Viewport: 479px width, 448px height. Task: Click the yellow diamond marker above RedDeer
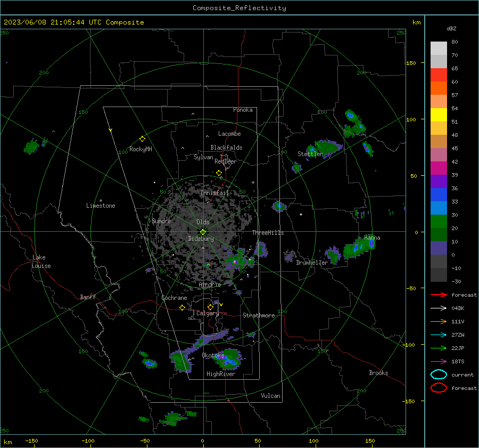point(219,173)
